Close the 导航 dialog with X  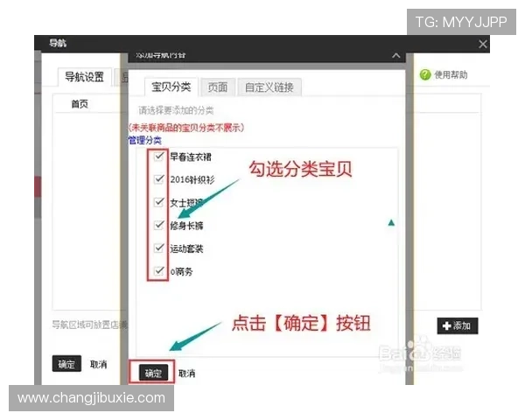coord(483,44)
